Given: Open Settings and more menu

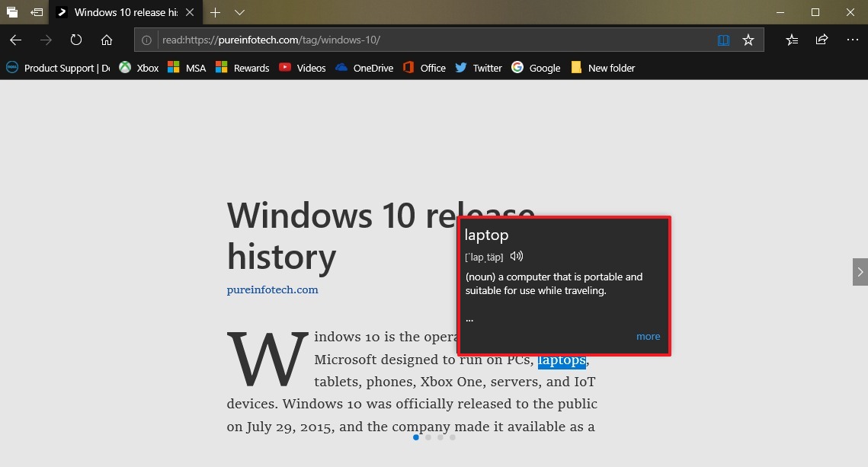Looking at the screenshot, I should pyautogui.click(x=853, y=40).
